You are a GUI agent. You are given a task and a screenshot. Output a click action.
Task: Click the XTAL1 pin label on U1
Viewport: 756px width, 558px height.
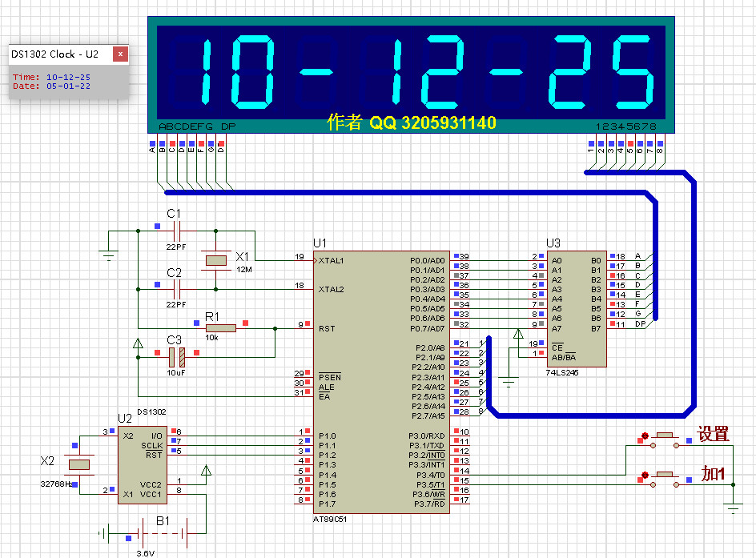point(332,261)
